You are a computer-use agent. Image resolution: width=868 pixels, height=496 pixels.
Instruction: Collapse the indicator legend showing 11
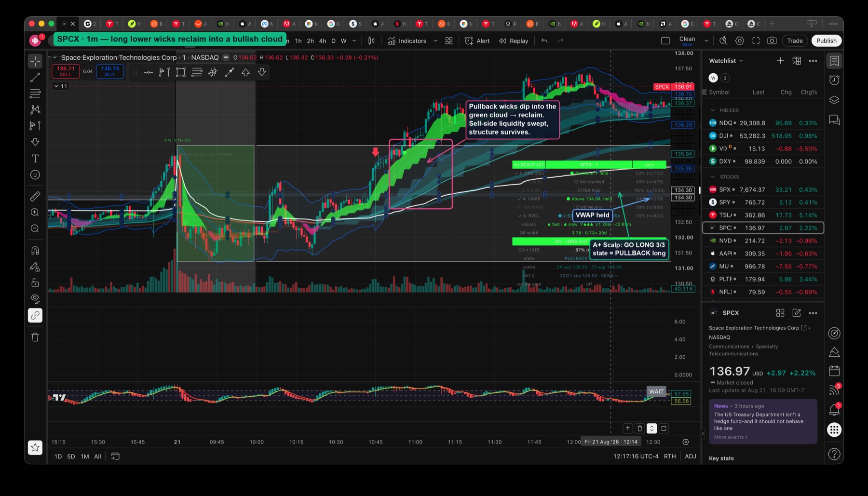(x=61, y=86)
